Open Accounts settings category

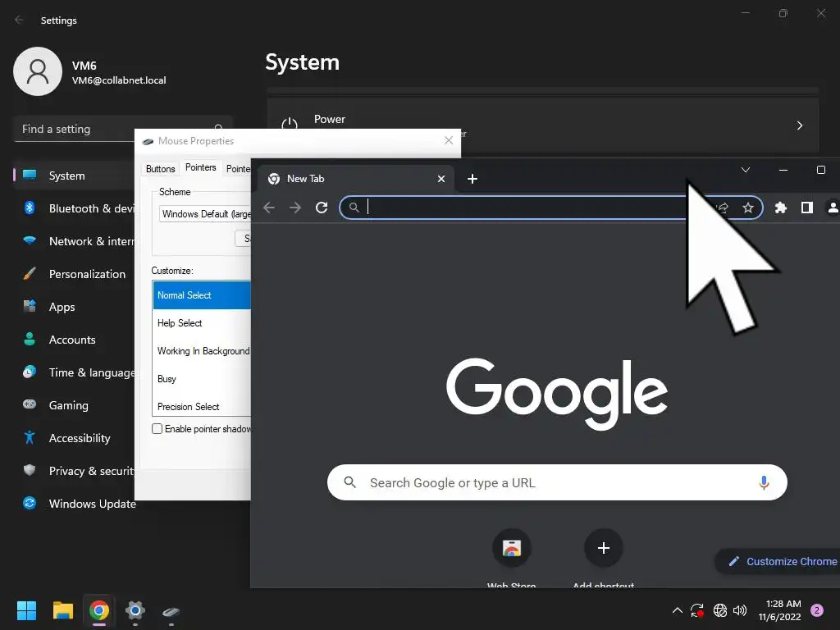74,340
